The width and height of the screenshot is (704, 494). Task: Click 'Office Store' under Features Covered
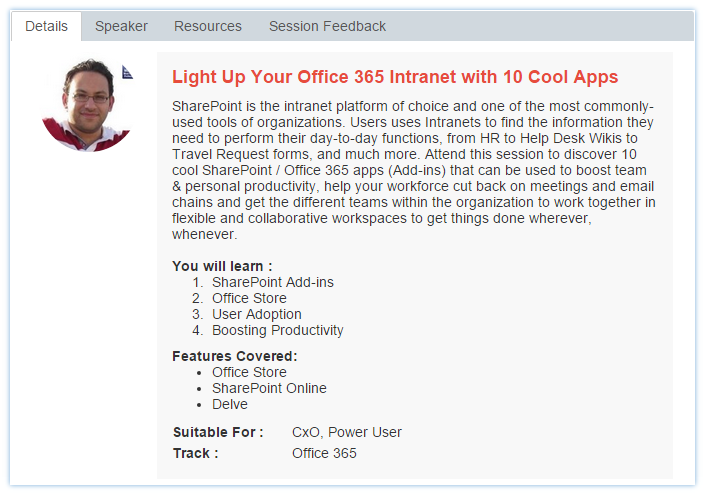point(249,372)
